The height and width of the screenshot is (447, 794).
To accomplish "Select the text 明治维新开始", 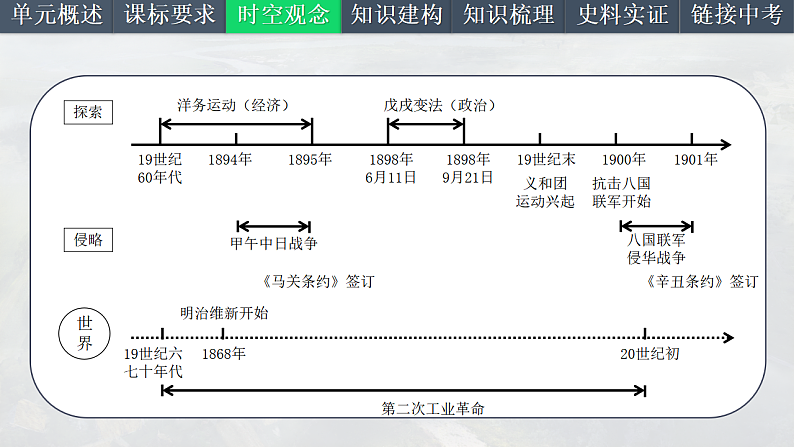I will 224,313.
